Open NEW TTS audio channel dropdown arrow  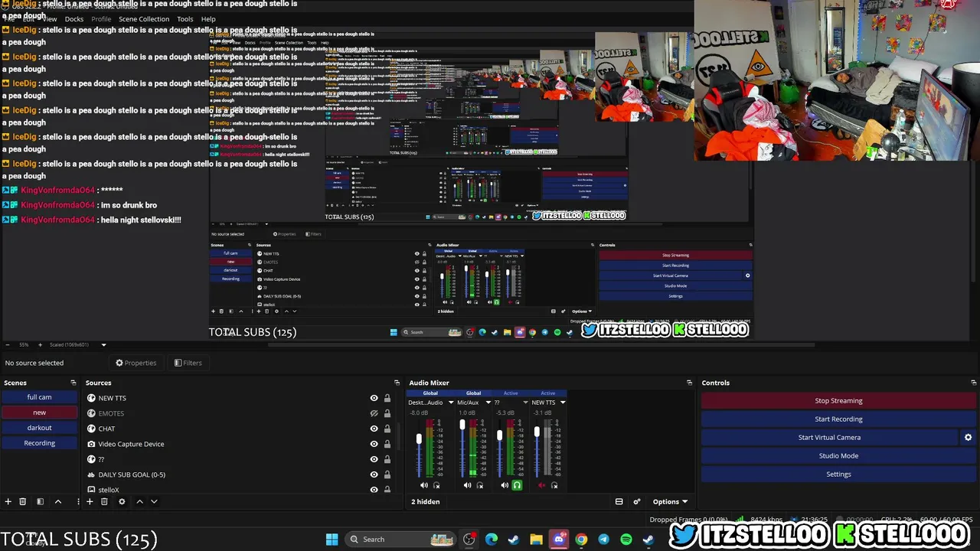pos(563,403)
